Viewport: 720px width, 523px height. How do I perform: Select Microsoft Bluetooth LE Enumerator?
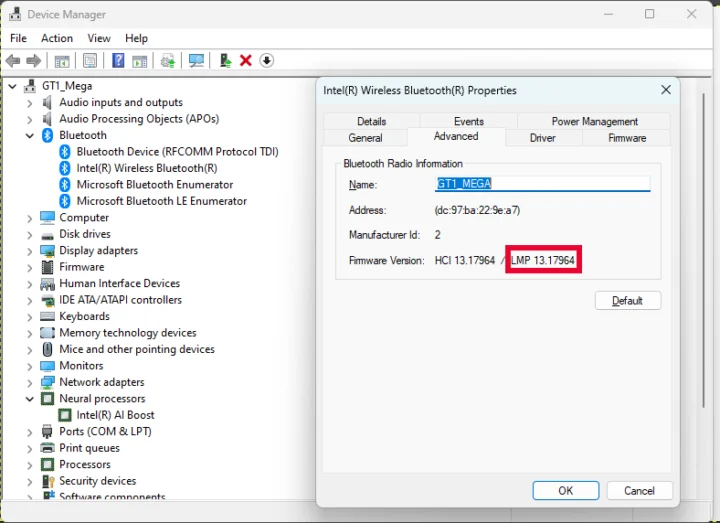point(162,201)
